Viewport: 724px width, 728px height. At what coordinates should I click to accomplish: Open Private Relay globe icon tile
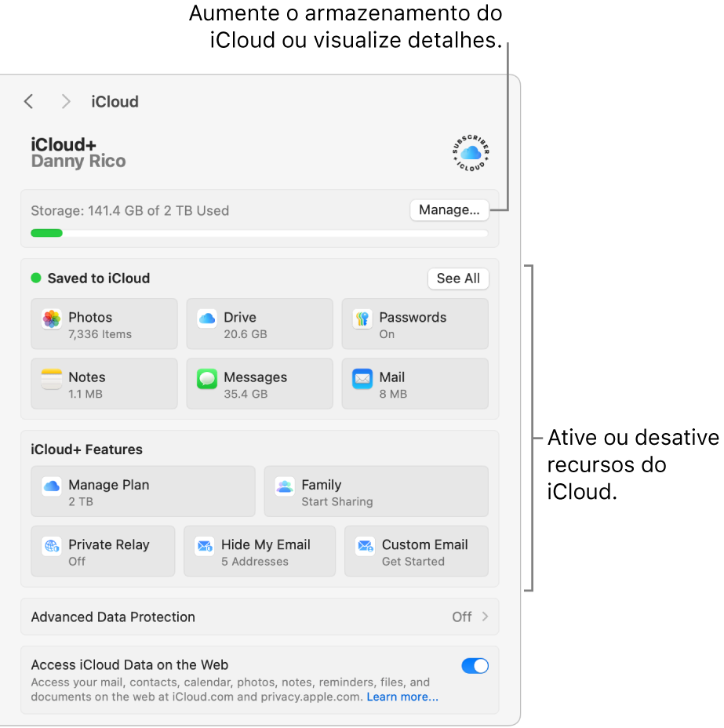[x=52, y=546]
